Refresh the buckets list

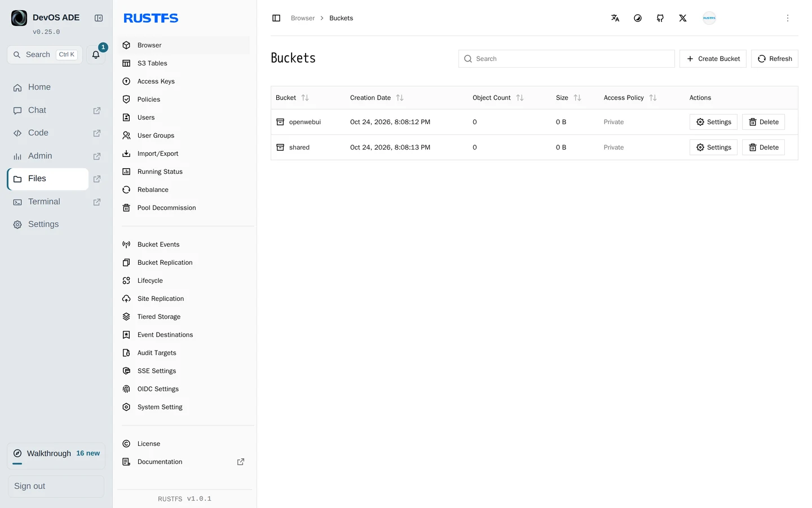click(x=775, y=59)
